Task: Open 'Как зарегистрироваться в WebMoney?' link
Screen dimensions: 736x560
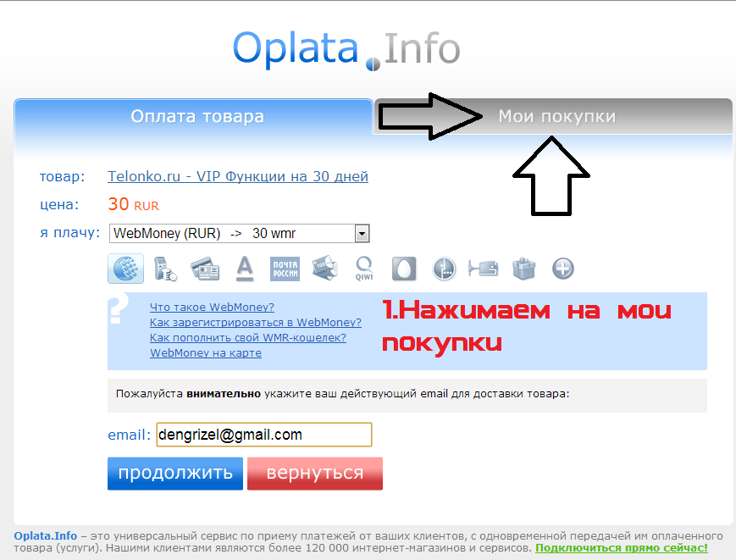Action: [256, 323]
